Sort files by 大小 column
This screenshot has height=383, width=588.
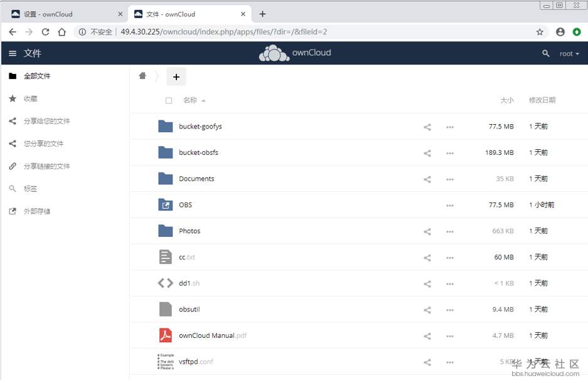[506, 100]
